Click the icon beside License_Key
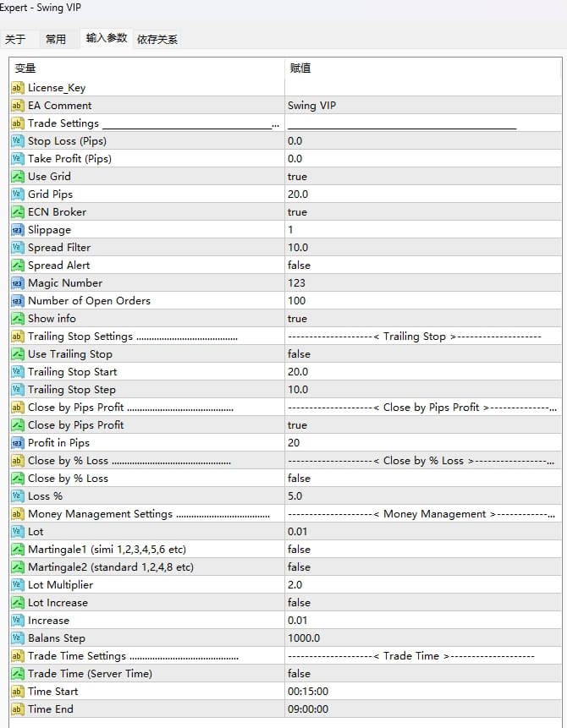The height and width of the screenshot is (728, 567). point(17,88)
